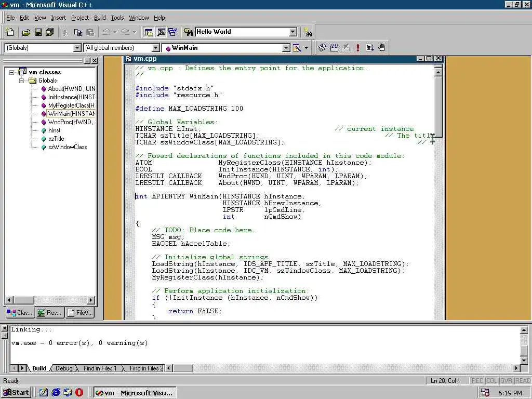Open the Tools menu

pyautogui.click(x=117, y=18)
